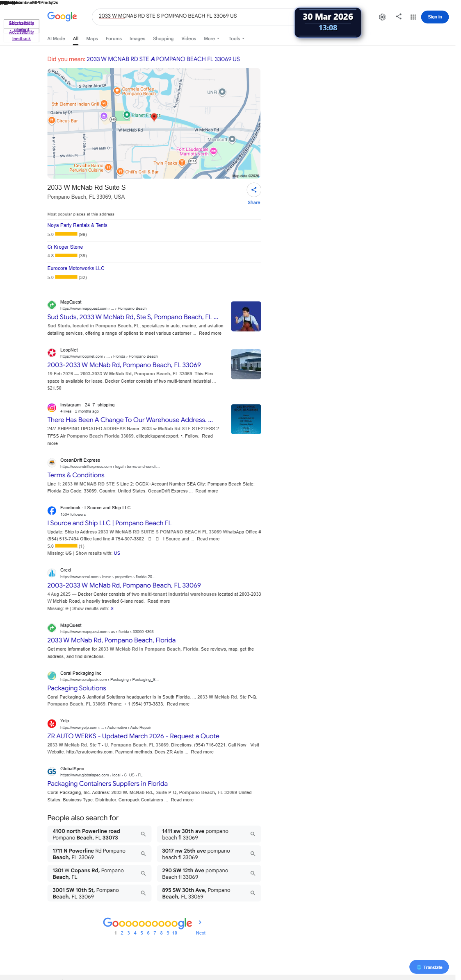Image resolution: width=461 pixels, height=980 pixels.
Task: Switch to Forums tab
Action: click(x=114, y=39)
